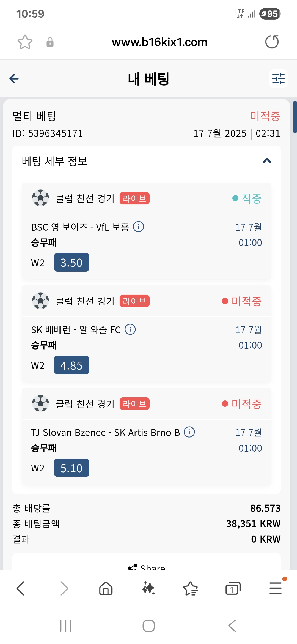Tap the bookmark star in address bar
The height and width of the screenshot is (644, 297).
tap(25, 42)
